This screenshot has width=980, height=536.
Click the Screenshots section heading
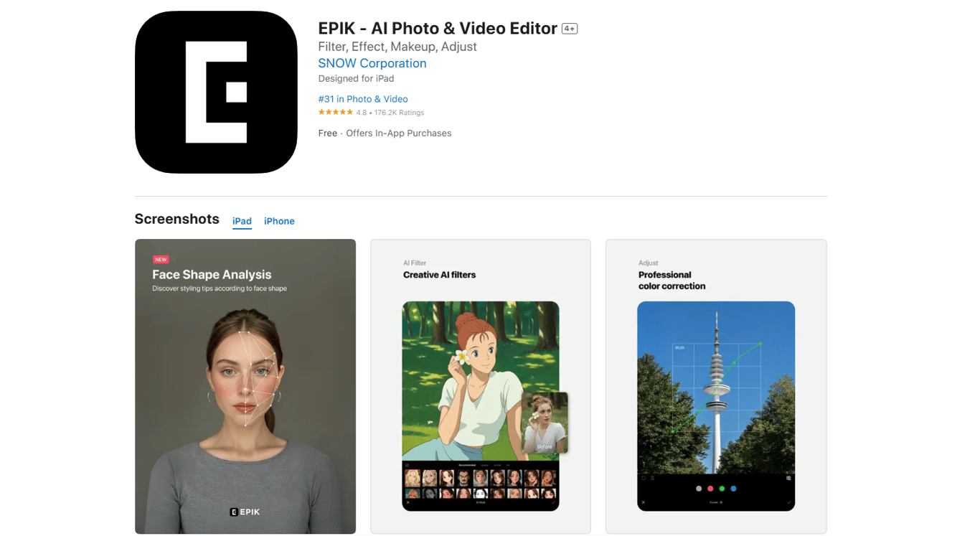point(176,219)
